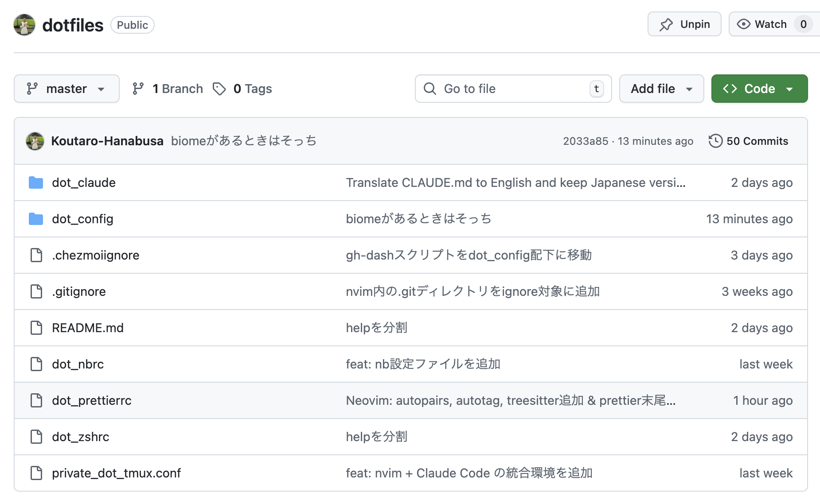Screen dimensions: 820x504
Task: Open the dot_zshrc file
Action: pyautogui.click(x=81, y=437)
